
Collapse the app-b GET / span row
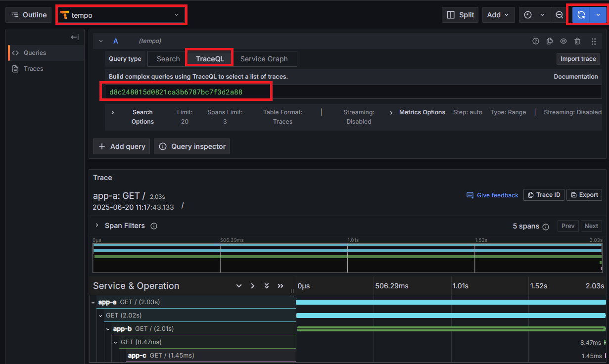(x=108, y=329)
